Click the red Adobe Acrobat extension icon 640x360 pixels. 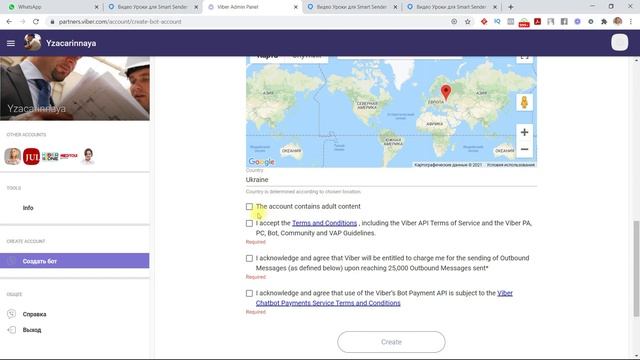tap(538, 22)
